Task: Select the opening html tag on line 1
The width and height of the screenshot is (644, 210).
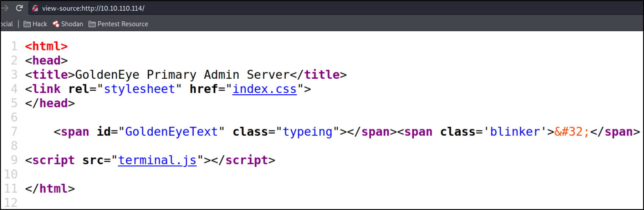Action: pyautogui.click(x=46, y=46)
